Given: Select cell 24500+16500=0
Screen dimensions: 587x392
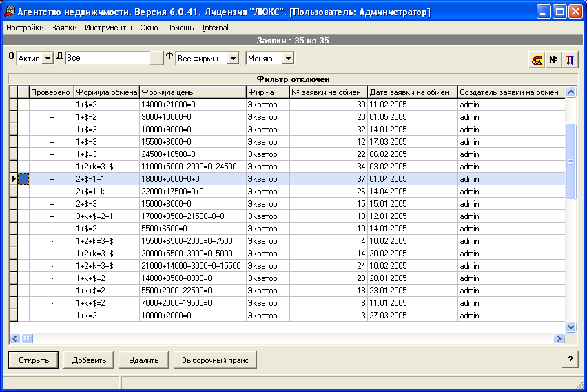Looking at the screenshot, I should [193, 154].
